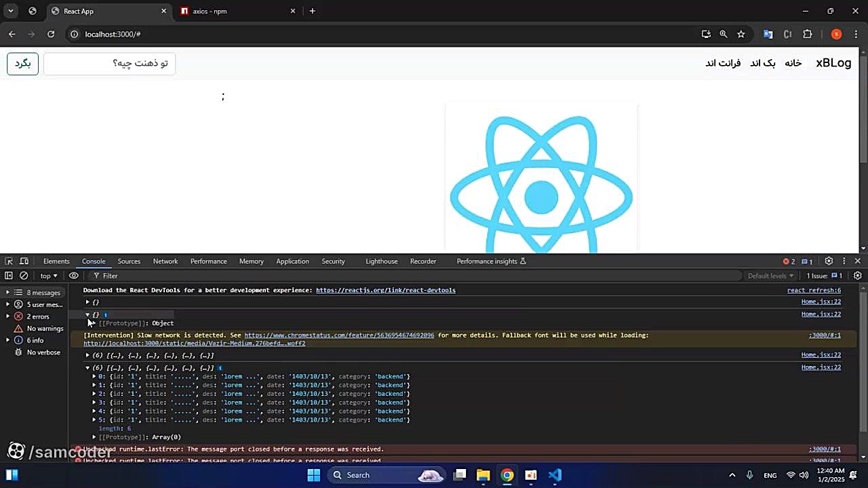Click the خانه nav link
The height and width of the screenshot is (488, 868).
coord(793,63)
